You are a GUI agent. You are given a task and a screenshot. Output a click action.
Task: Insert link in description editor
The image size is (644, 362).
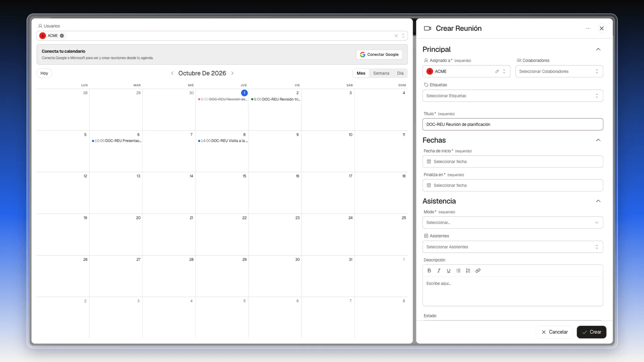click(x=478, y=270)
